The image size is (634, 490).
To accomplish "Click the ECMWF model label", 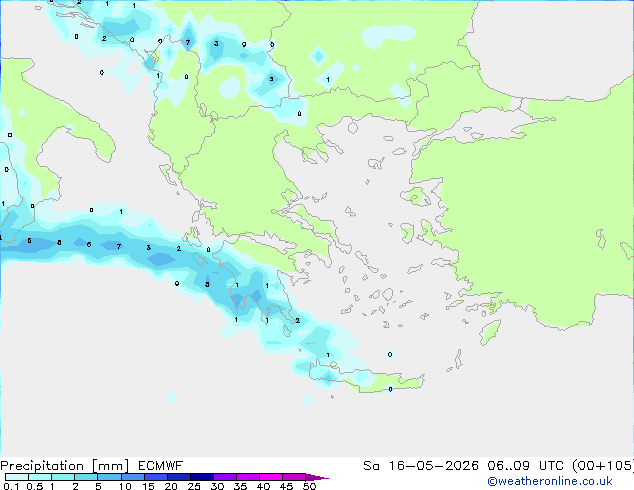I will [x=161, y=466].
